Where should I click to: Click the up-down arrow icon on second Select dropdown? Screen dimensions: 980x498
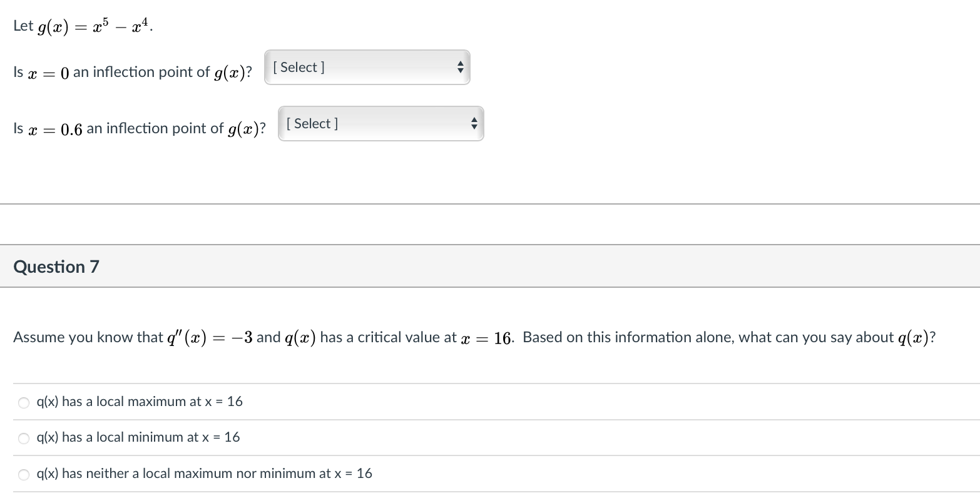pyautogui.click(x=475, y=123)
